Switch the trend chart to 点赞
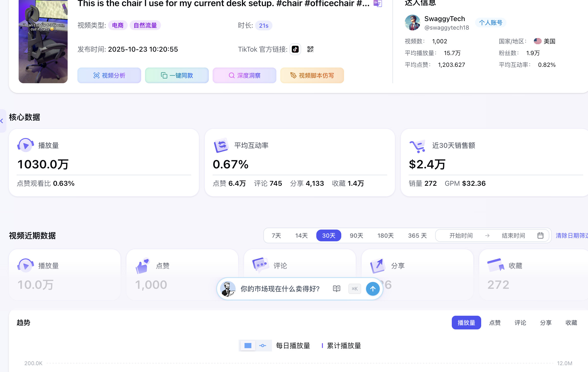The image size is (588, 372). (495, 323)
